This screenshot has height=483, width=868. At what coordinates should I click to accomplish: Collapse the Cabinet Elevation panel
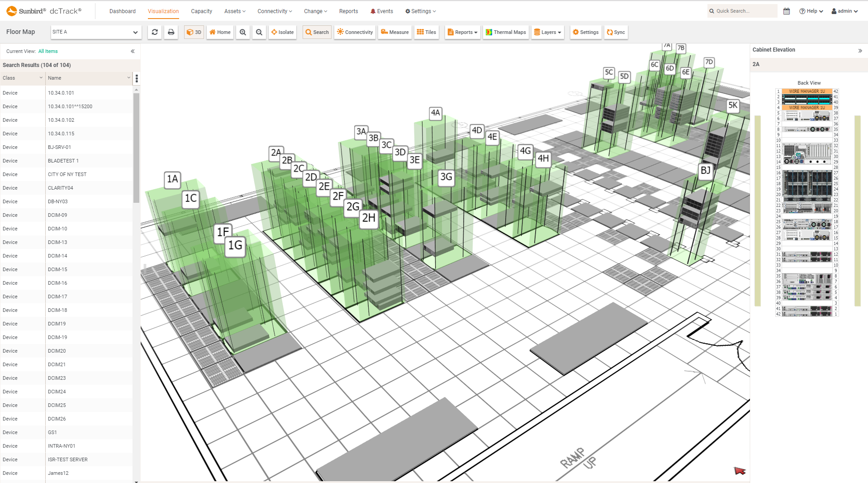861,51
